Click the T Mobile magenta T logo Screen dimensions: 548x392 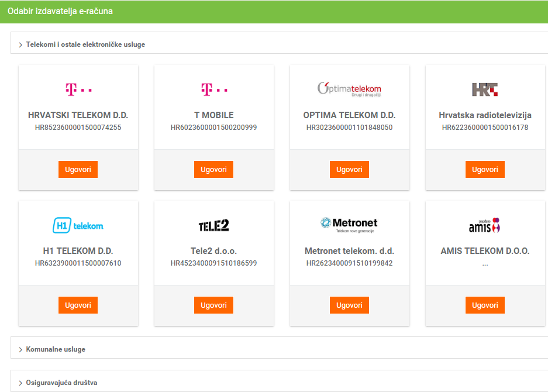click(214, 90)
